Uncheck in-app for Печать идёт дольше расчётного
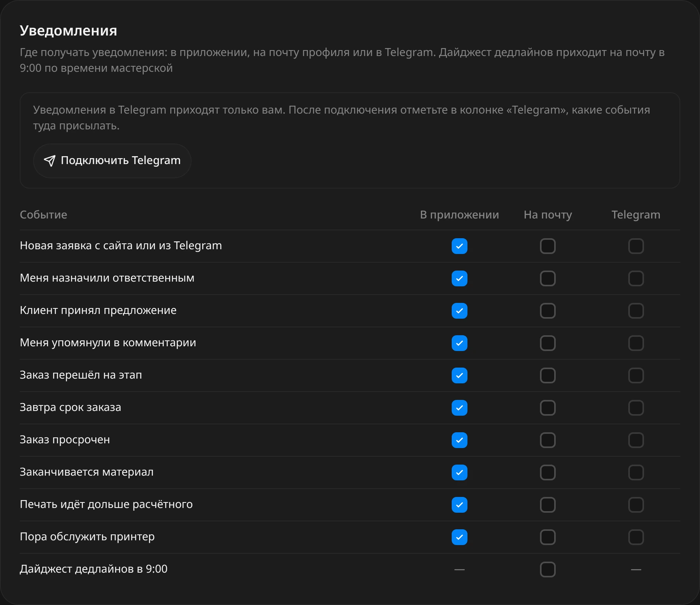The width and height of the screenshot is (700, 605). pos(460,505)
